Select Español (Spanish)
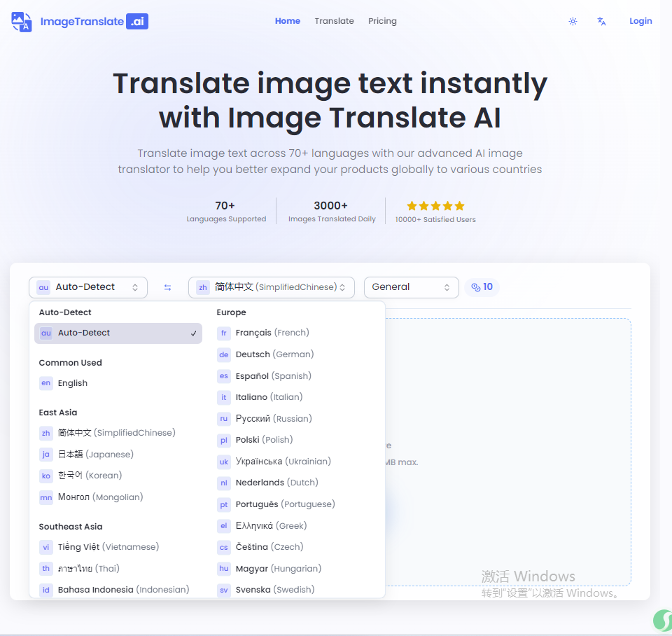 [x=295, y=375]
